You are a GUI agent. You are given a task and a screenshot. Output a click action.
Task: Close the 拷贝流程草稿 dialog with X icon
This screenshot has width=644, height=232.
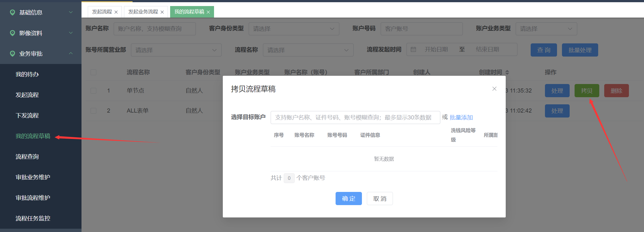point(494,89)
